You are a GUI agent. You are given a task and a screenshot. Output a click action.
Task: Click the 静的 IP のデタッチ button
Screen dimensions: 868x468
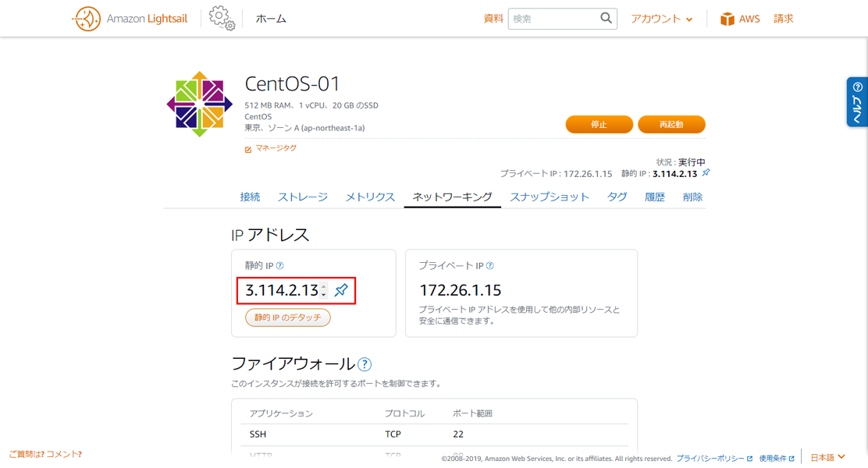tap(288, 317)
